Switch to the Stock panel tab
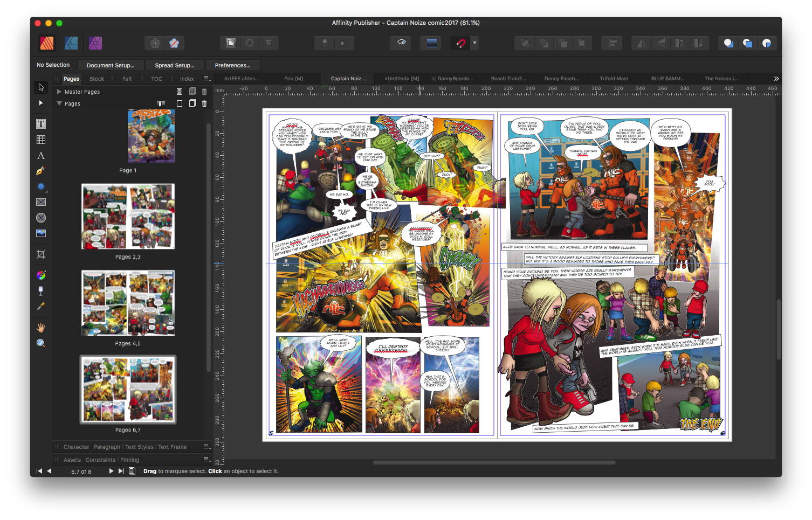This screenshot has height=520, width=812. coord(97,79)
